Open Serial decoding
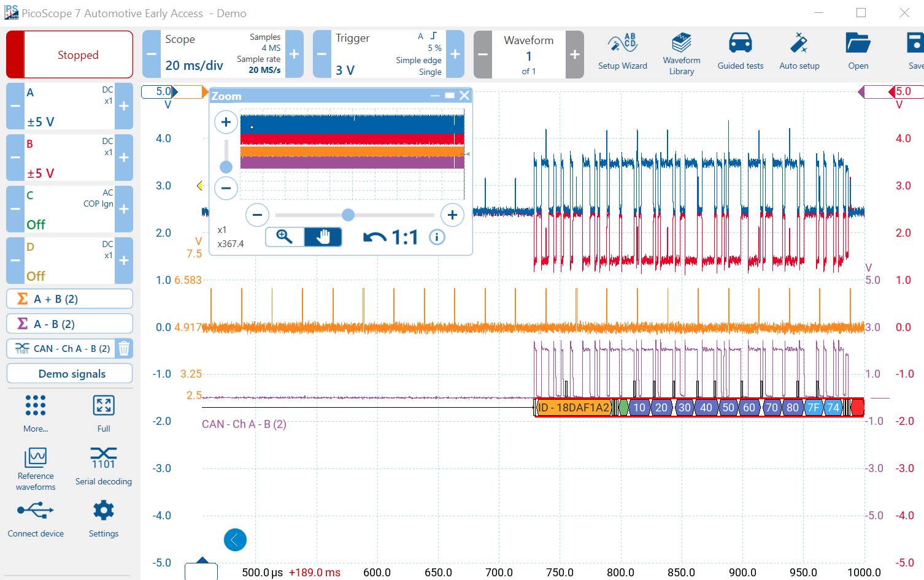The width and height of the screenshot is (924, 580). click(104, 466)
